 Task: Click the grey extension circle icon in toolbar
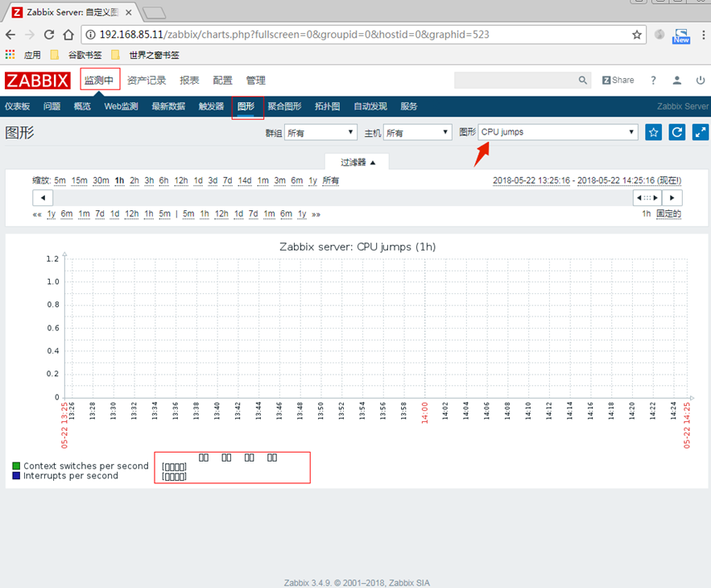(659, 35)
